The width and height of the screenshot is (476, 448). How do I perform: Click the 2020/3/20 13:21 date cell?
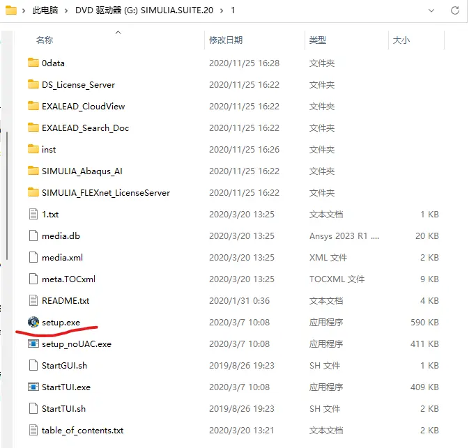click(242, 430)
